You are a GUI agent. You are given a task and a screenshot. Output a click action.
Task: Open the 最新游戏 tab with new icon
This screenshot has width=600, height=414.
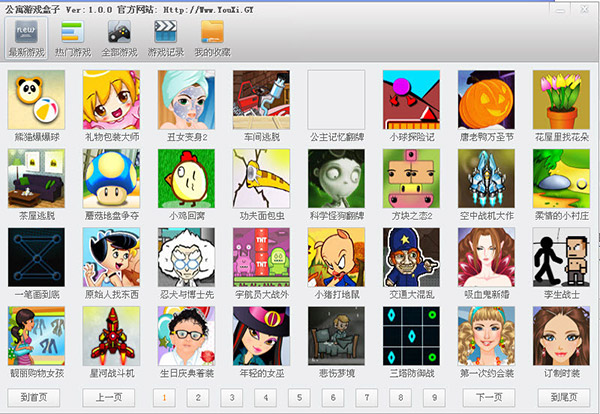26,38
